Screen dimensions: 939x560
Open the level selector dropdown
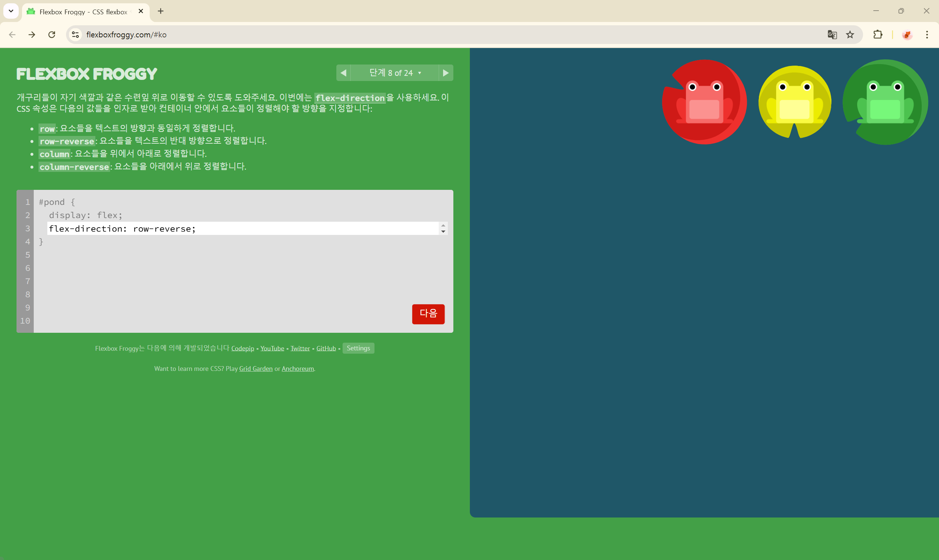[395, 73]
